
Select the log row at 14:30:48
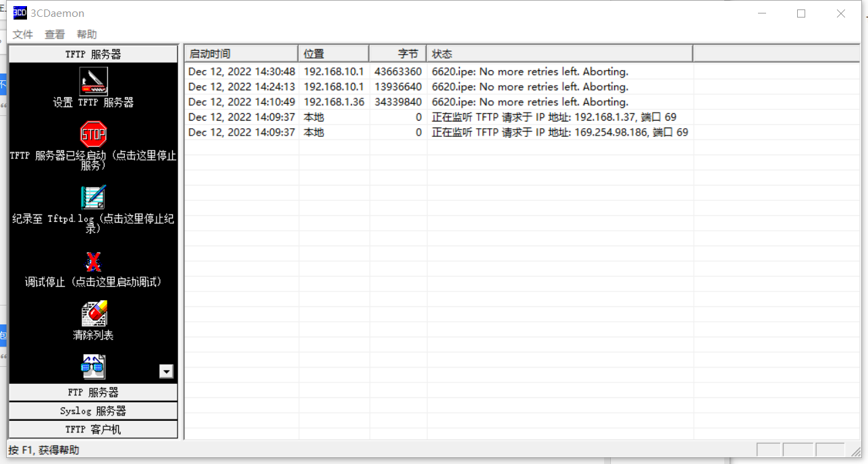(439, 71)
